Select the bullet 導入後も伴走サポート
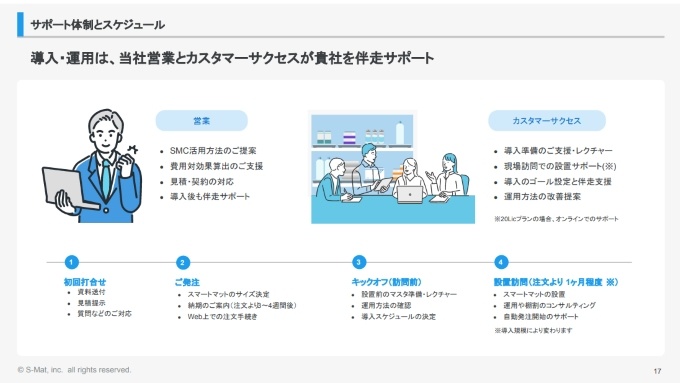This screenshot has height=383, width=680. [x=210, y=196]
